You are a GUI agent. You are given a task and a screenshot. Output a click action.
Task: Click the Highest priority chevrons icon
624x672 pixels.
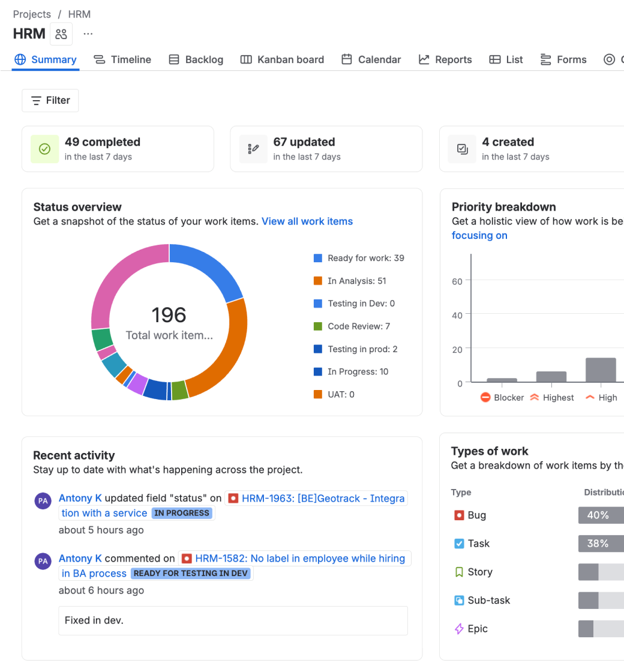tap(535, 397)
